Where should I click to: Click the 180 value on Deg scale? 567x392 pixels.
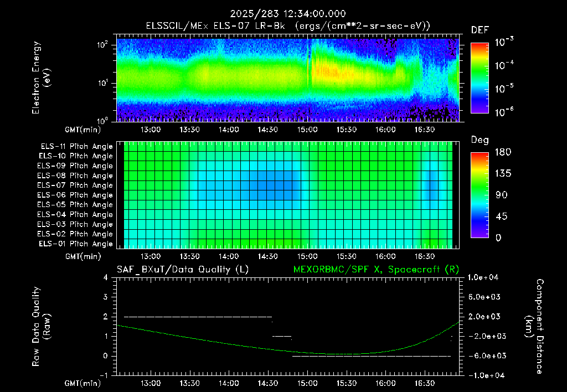[x=503, y=152]
